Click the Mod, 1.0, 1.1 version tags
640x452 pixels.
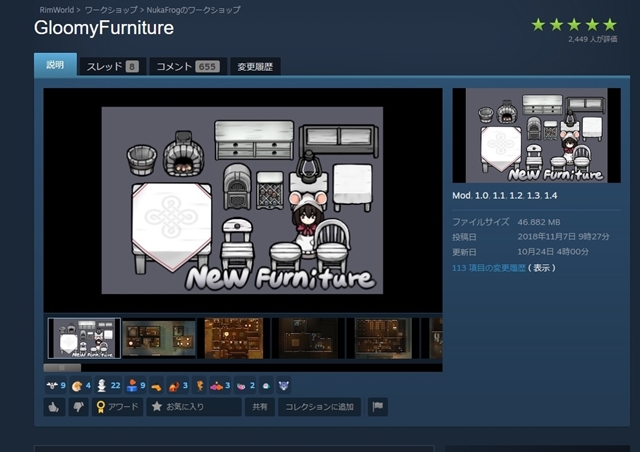coord(504,196)
